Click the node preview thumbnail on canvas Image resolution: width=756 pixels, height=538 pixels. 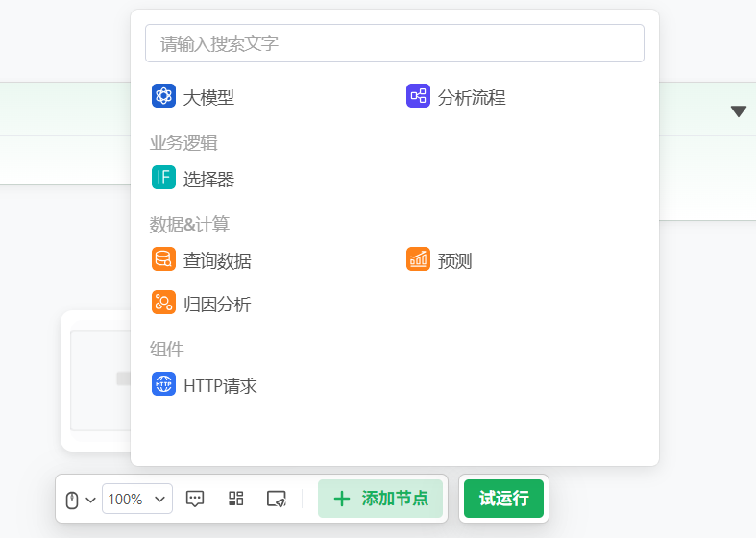[99, 380]
